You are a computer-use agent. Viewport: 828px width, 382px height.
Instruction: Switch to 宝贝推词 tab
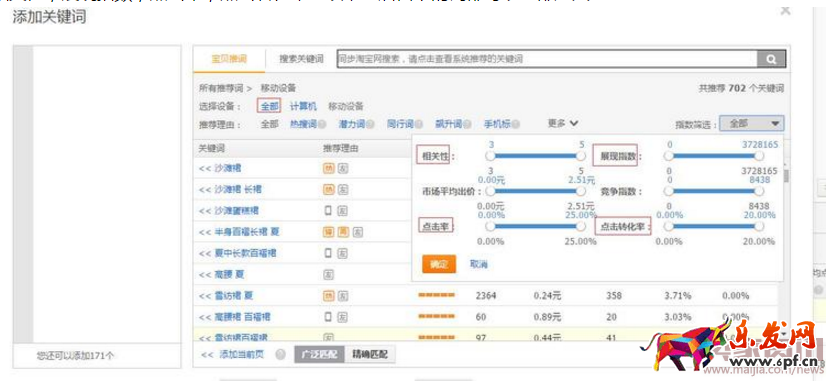click(x=229, y=59)
